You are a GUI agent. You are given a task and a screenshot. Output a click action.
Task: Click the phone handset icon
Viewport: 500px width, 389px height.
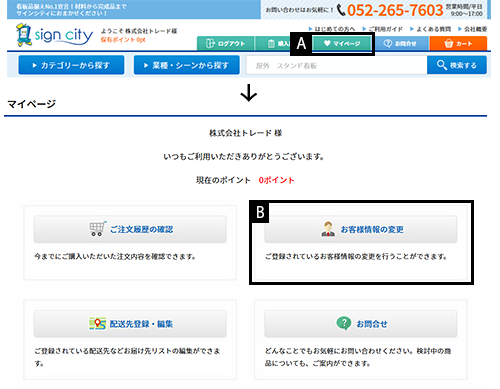tap(341, 10)
